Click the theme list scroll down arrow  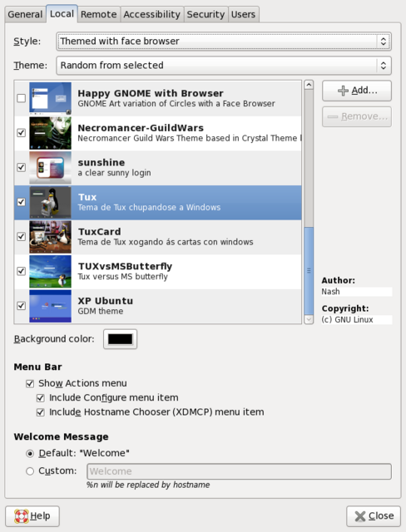(309, 319)
